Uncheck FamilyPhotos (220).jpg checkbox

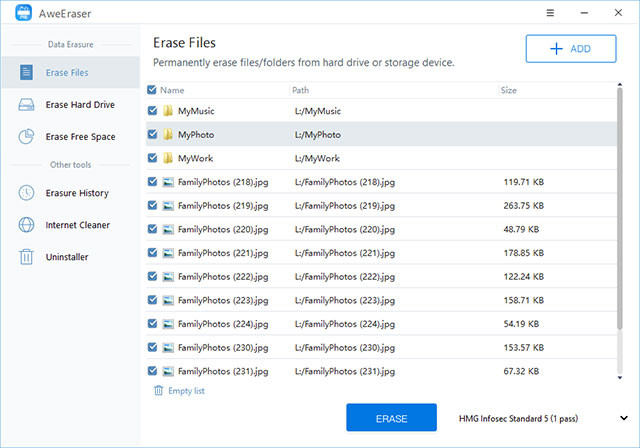pos(152,229)
